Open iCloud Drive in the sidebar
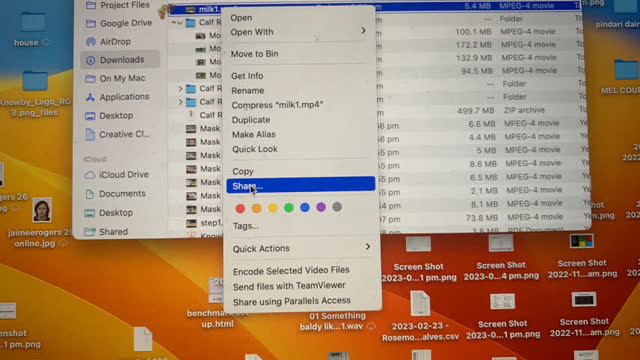The width and height of the screenshot is (640, 360). point(116,175)
